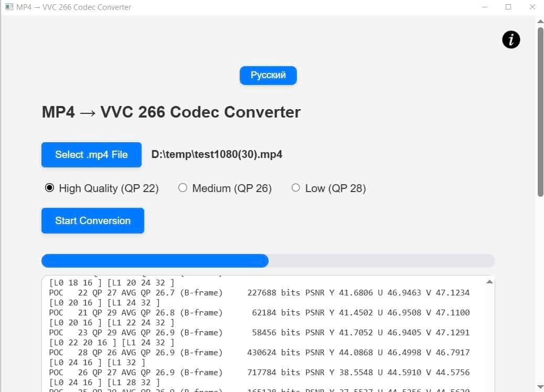Click the main page scrollbar thumb
The height and width of the screenshot is (392, 544).
click(x=540, y=110)
